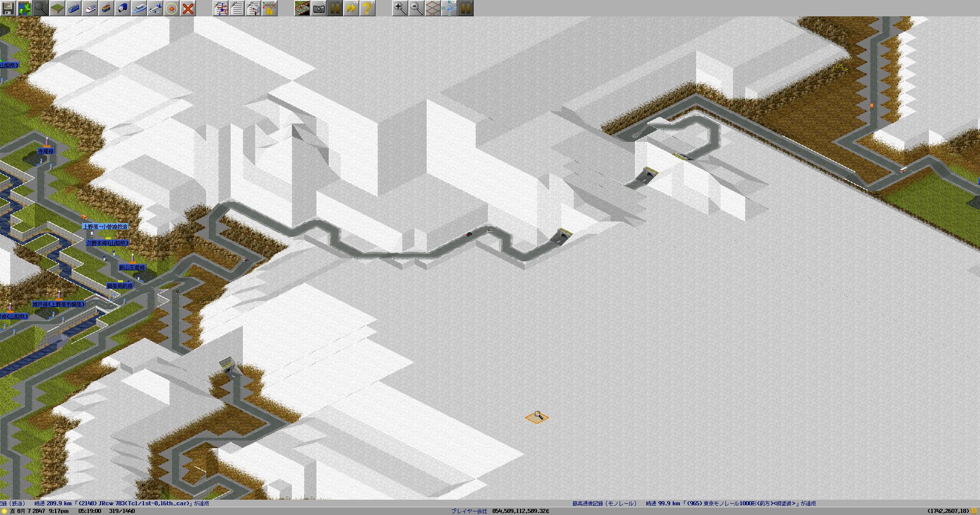The image size is (980, 515).
Task: Zoom out using the minus magnifier
Action: coord(416,8)
